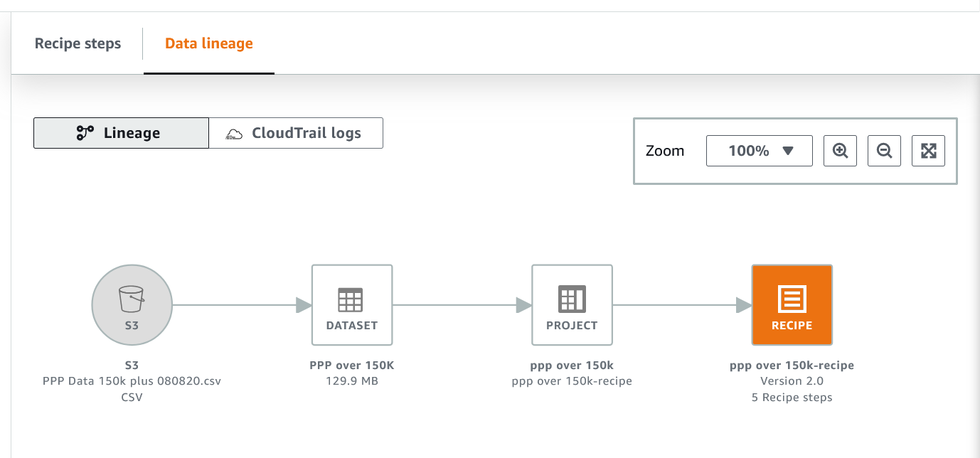Select the DATASET node in lineage
Screen dimensions: 980x458
tap(352, 305)
